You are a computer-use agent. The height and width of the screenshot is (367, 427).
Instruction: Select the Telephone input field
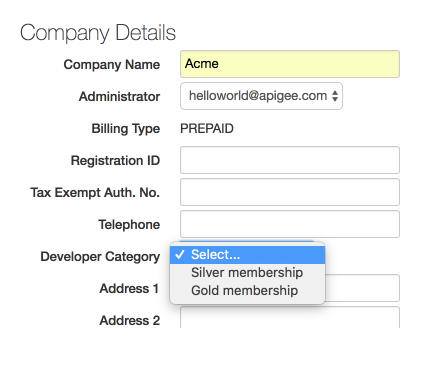pyautogui.click(x=290, y=224)
